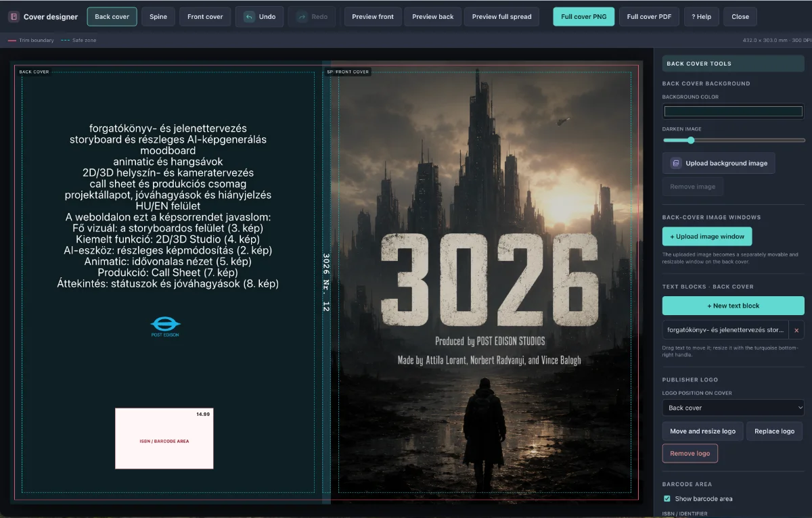Toggle the Show barcode area checkbox
The height and width of the screenshot is (518, 812).
(667, 499)
